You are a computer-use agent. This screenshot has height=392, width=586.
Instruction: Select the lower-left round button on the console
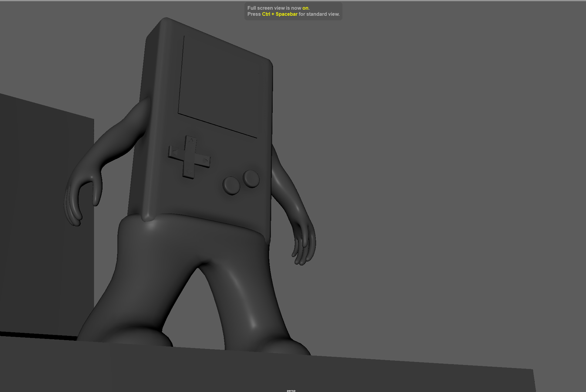click(231, 185)
